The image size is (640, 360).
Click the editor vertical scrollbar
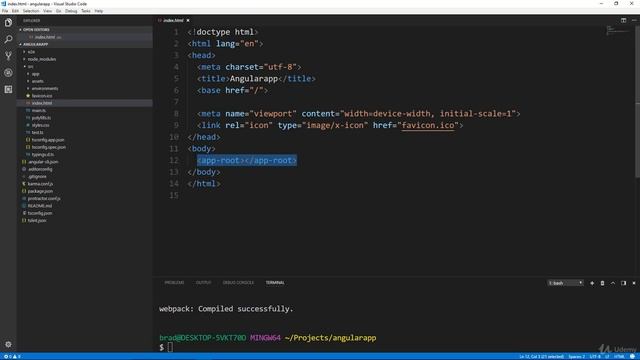pos(638,102)
